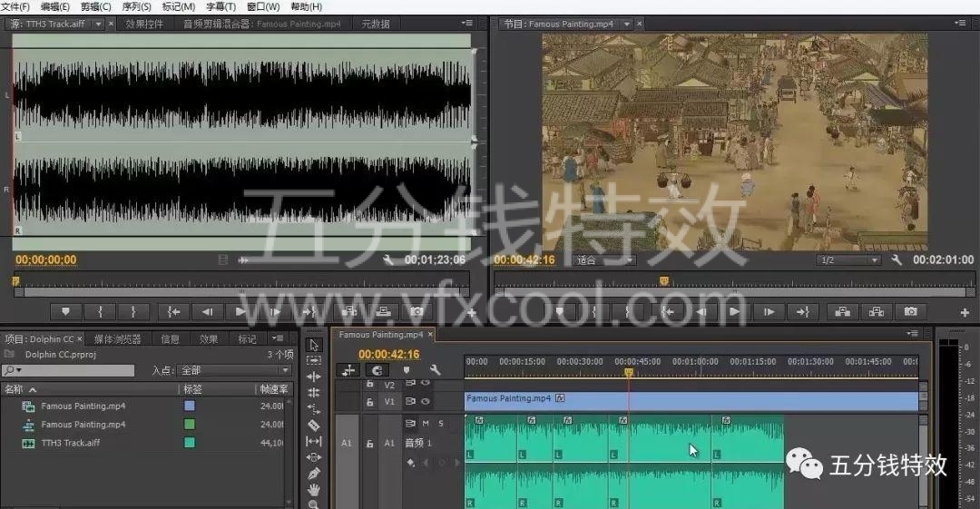Toggle A1 track lock
980x509 pixels.
pyautogui.click(x=370, y=444)
